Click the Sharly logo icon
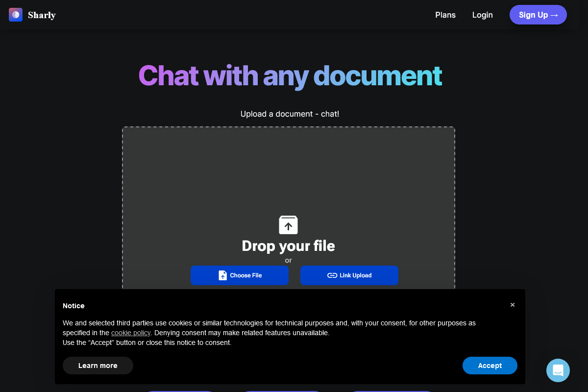Viewport: 588px width, 392px height. [x=16, y=15]
